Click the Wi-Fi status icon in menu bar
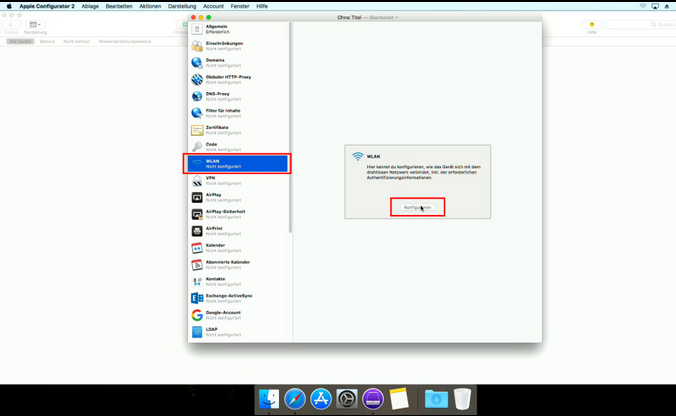Image resolution: width=676 pixels, height=416 pixels. [643, 6]
